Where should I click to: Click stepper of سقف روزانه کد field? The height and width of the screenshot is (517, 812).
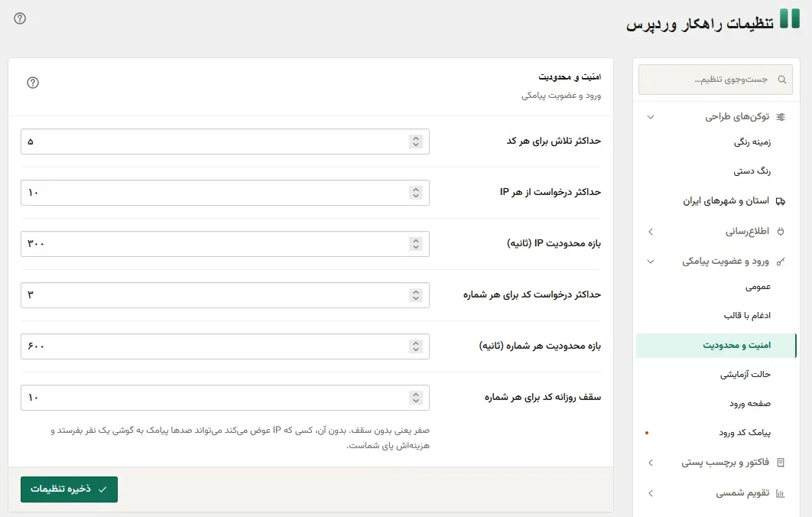point(416,398)
